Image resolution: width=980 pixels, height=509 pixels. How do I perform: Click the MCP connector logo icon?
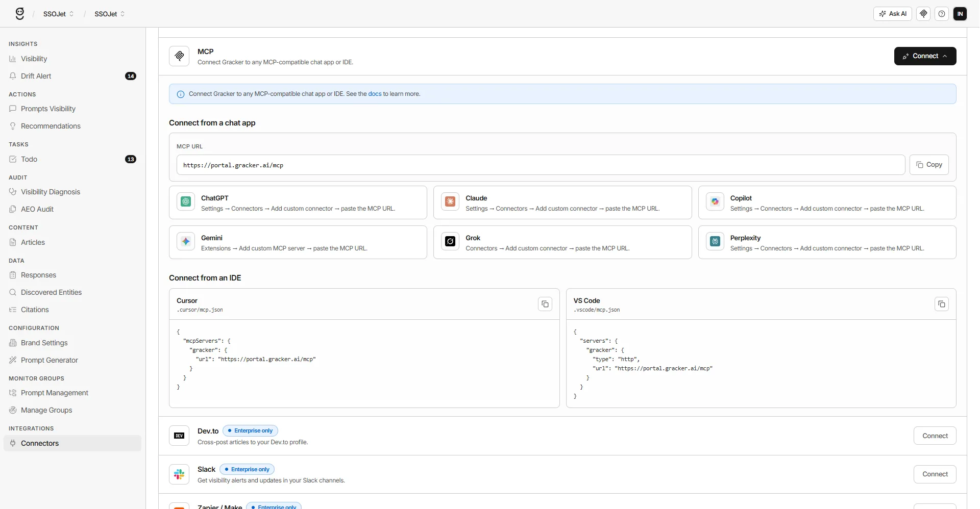pos(179,56)
